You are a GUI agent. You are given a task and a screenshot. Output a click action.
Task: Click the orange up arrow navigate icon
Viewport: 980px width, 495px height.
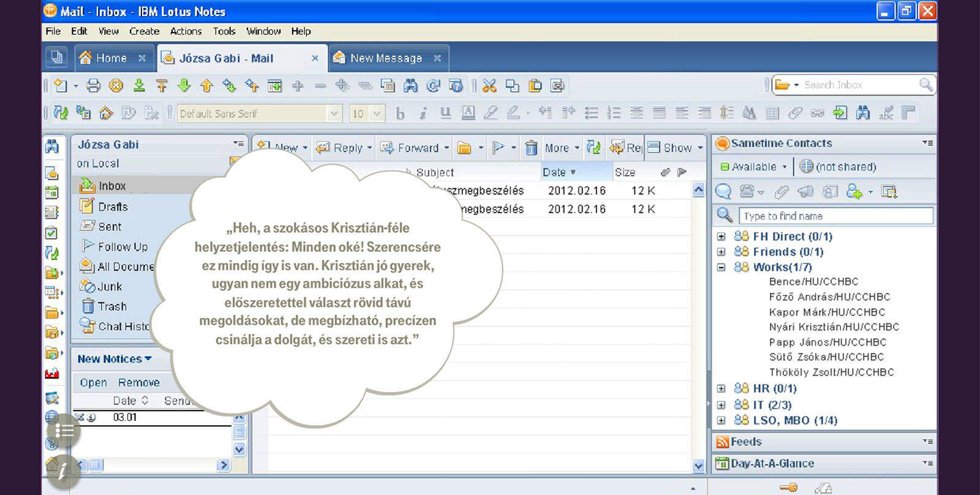click(x=206, y=86)
